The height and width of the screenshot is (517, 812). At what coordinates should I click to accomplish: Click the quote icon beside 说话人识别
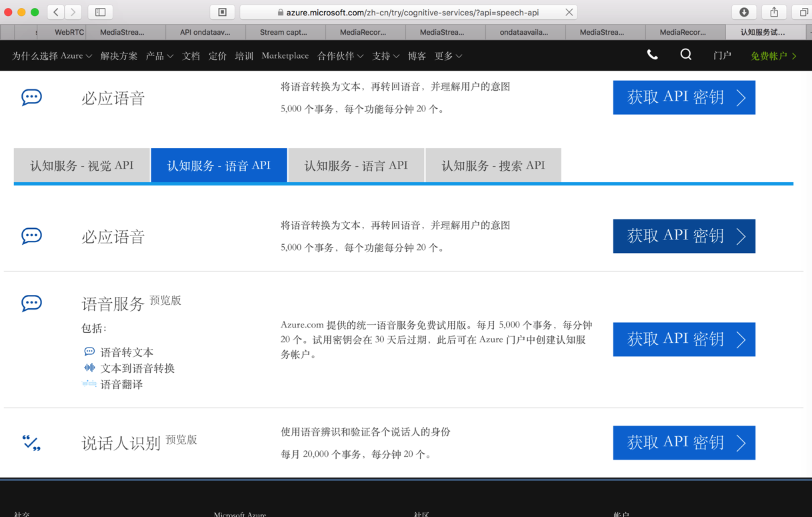click(31, 443)
